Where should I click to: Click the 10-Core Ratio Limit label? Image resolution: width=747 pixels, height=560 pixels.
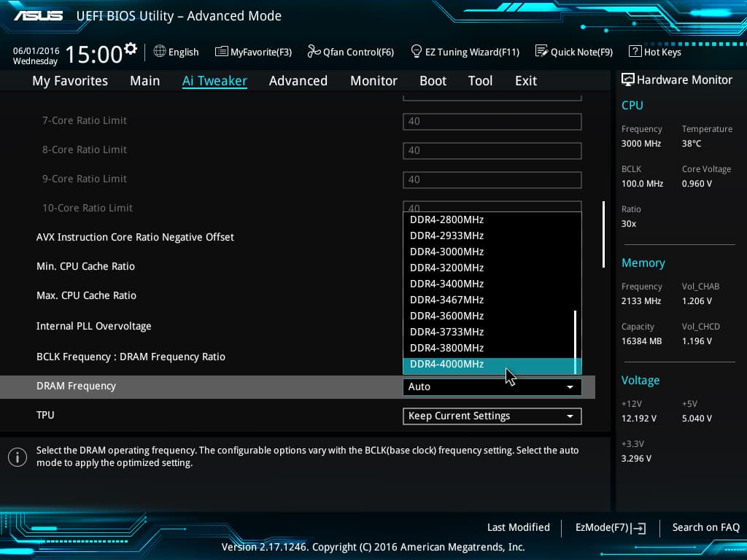[x=88, y=208]
